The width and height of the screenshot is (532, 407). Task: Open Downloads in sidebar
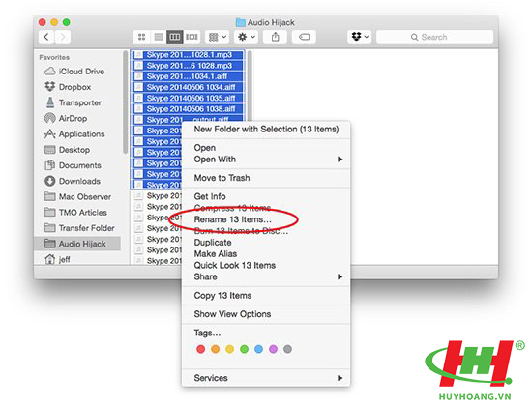tap(73, 181)
